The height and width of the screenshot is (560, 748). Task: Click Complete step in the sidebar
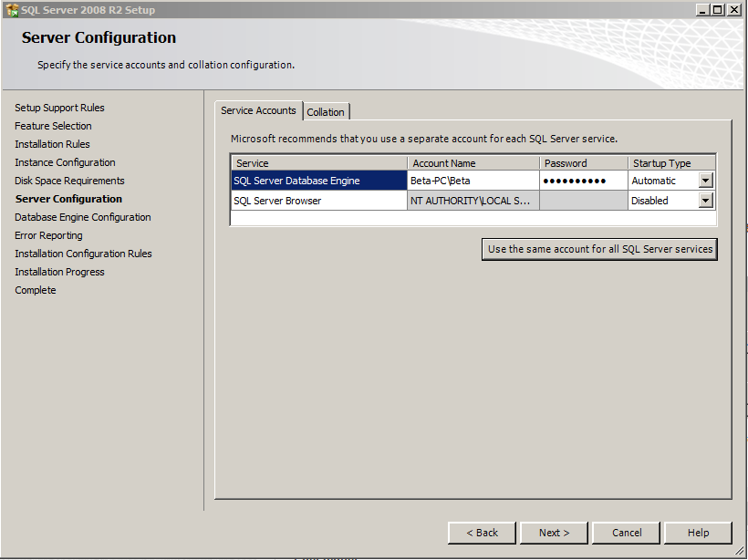click(x=36, y=290)
